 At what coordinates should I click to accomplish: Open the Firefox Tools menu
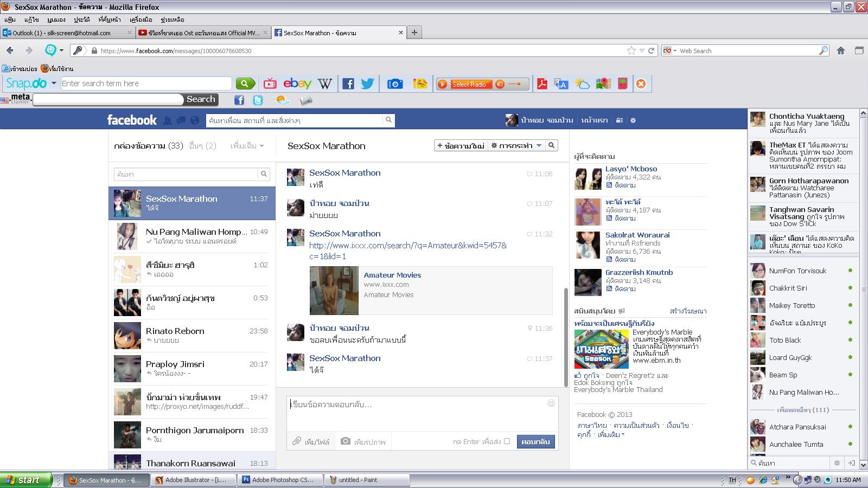tap(141, 20)
